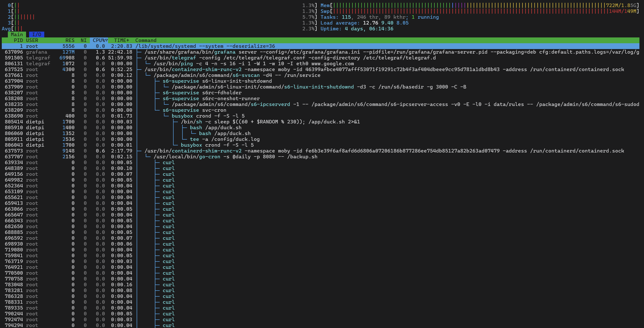The width and height of the screenshot is (644, 328).
Task: Select the /bin/sh sleep duck.sh row
Action: coord(321,122)
